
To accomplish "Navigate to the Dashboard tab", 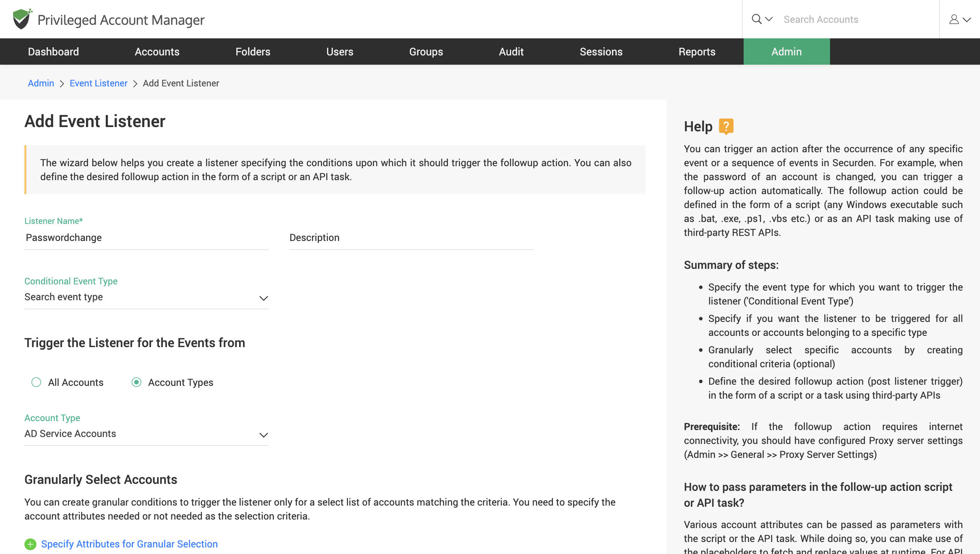I will coord(53,51).
